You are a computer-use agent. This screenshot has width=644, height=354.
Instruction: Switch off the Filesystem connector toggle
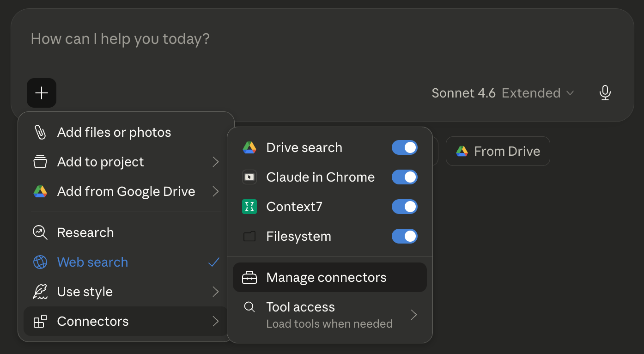(405, 236)
